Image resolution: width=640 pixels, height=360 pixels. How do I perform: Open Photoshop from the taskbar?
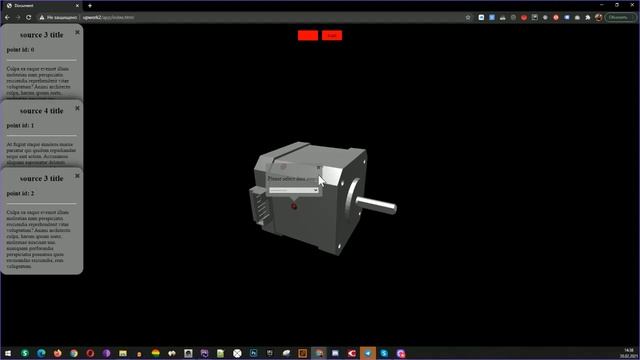click(253, 353)
